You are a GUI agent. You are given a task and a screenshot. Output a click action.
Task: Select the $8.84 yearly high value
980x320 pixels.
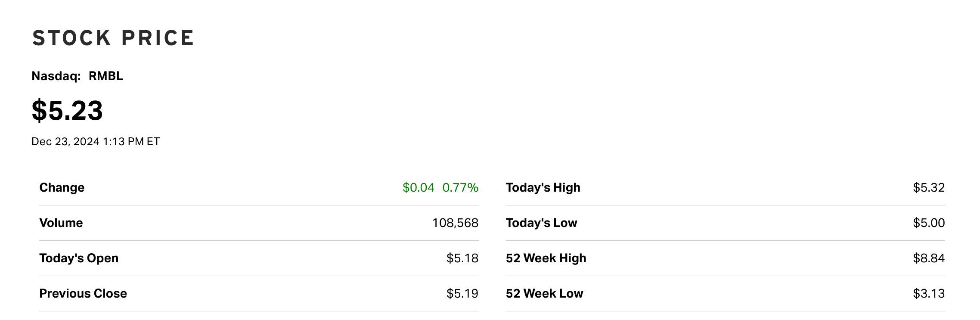(929, 258)
